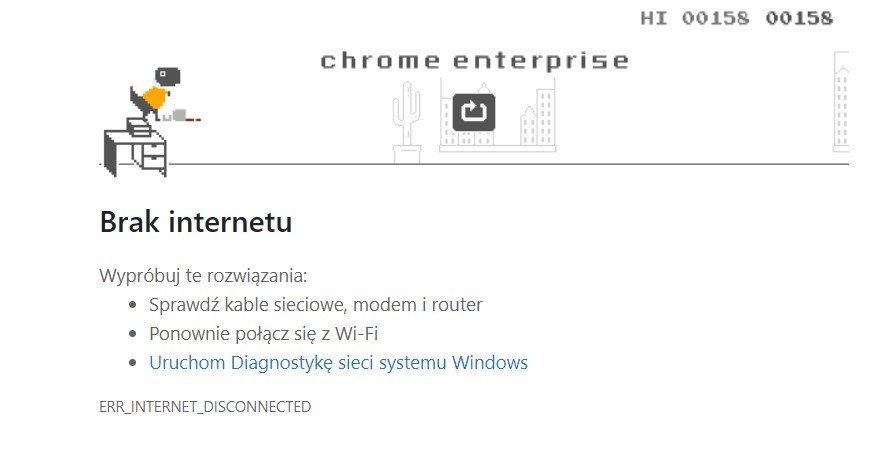Viewport: 873px width, 454px height.
Task: Click the bullet before the diagnostics link
Action: 134,363
